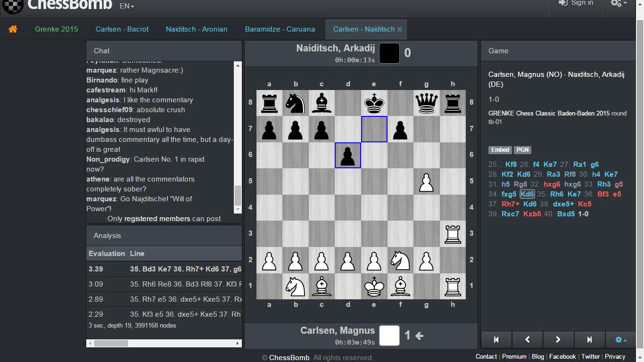This screenshot has height=362, width=644.
Task: Click the Sign in button
Action: point(576,3)
